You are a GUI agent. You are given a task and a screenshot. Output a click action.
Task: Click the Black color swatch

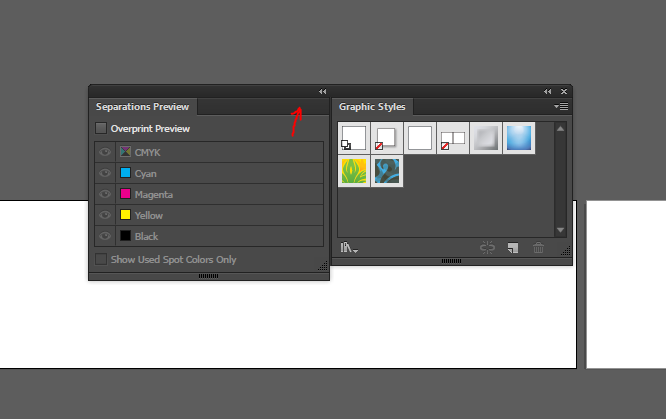[125, 235]
